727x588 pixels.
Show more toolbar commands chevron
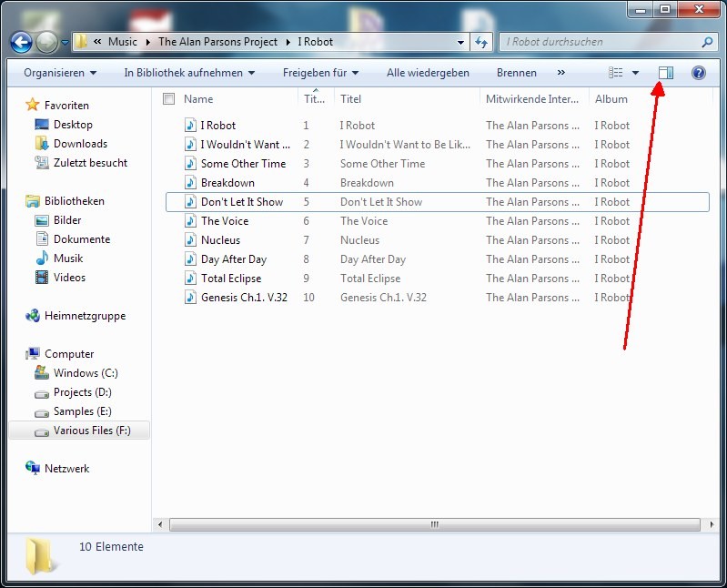(x=561, y=73)
